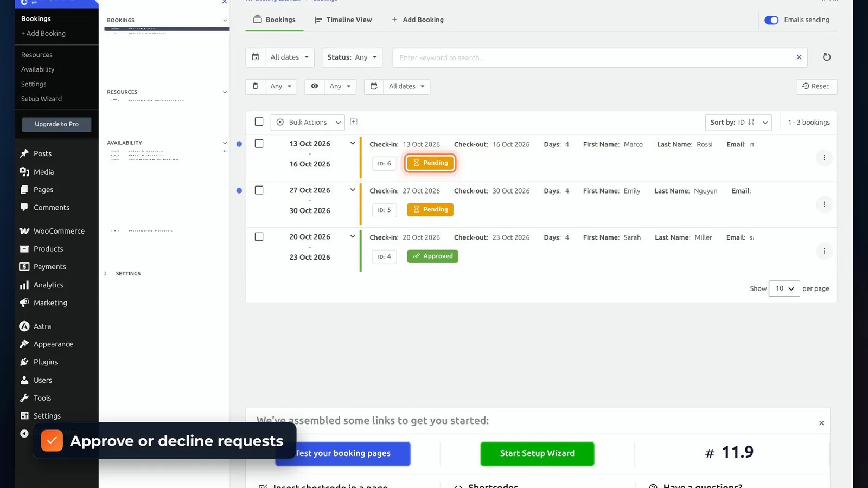Open the All dates dropdown in the top filter row
This screenshot has height=488, width=868.
coord(290,57)
